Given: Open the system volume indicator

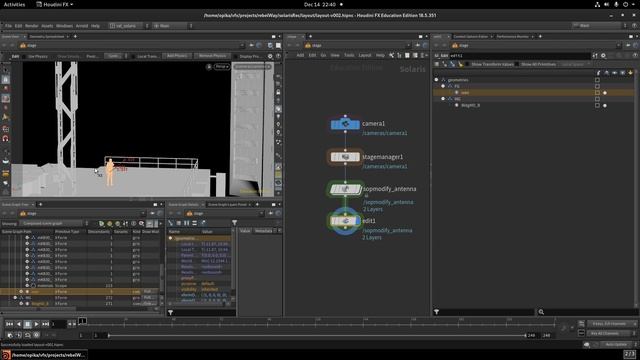Looking at the screenshot, I should 607,4.
